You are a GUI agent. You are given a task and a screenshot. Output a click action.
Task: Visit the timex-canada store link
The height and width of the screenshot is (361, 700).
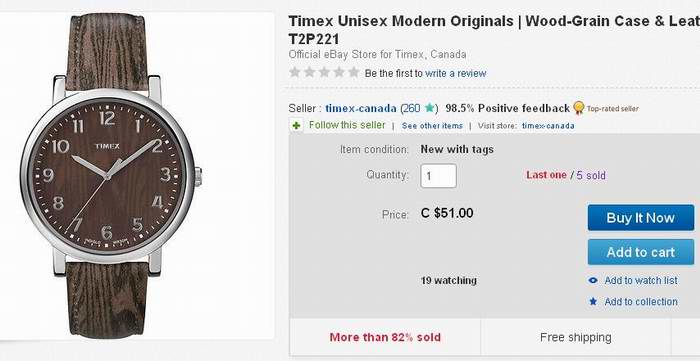[x=548, y=126]
